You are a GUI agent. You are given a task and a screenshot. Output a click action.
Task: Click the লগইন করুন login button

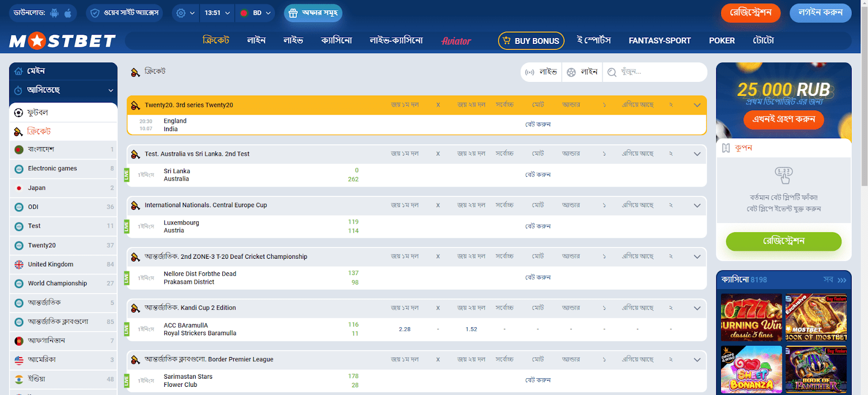pos(821,13)
